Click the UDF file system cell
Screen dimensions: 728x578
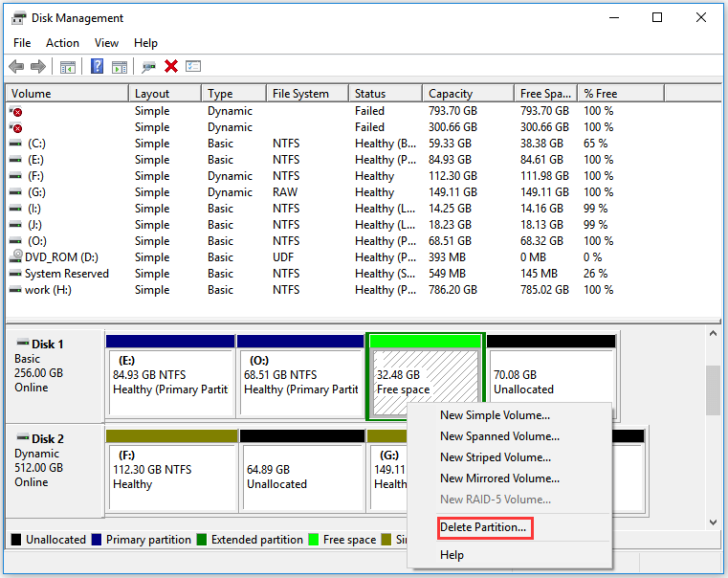point(283,257)
